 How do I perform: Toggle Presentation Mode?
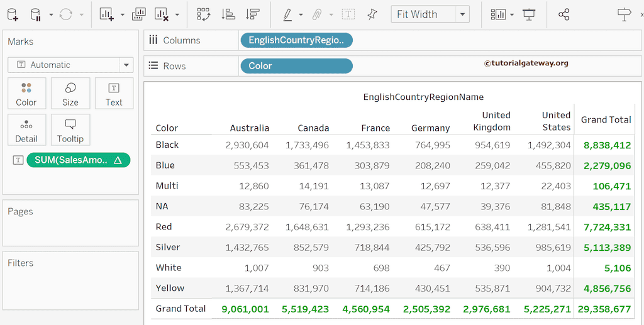tap(529, 14)
